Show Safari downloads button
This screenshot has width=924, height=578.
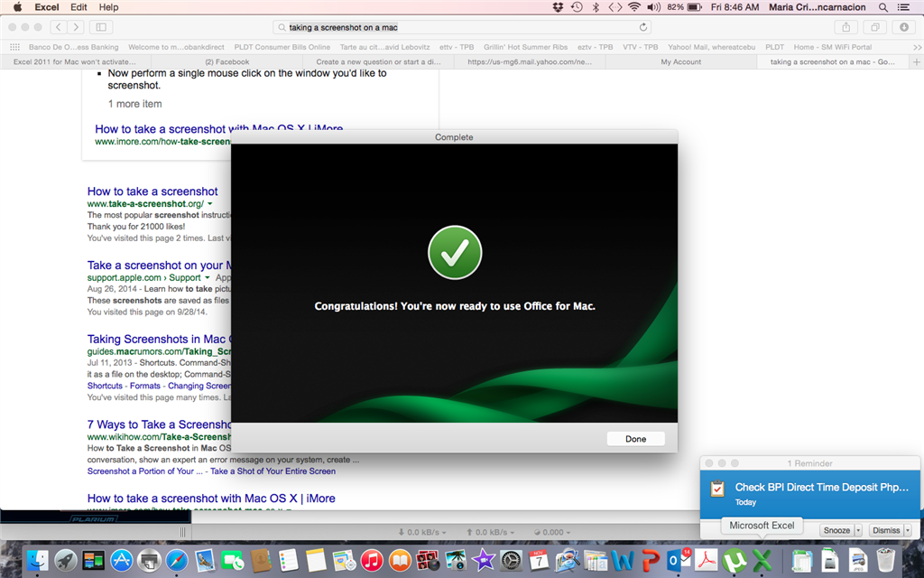[904, 26]
